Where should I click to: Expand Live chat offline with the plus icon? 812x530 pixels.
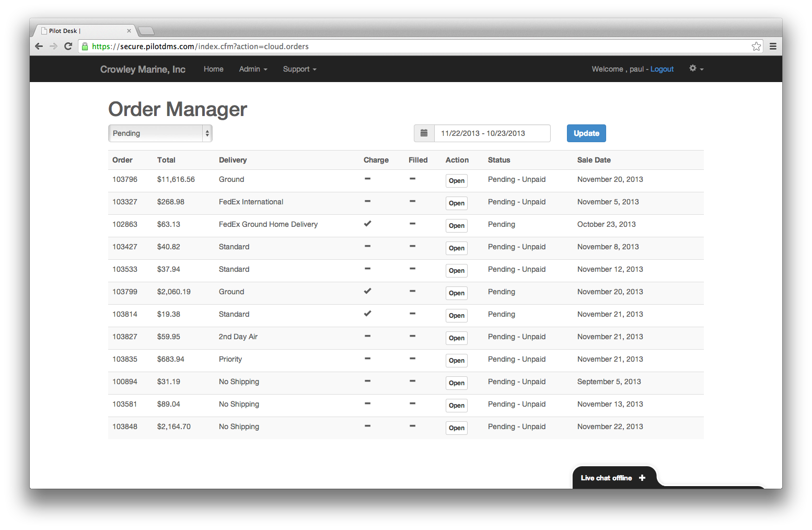[642, 477]
